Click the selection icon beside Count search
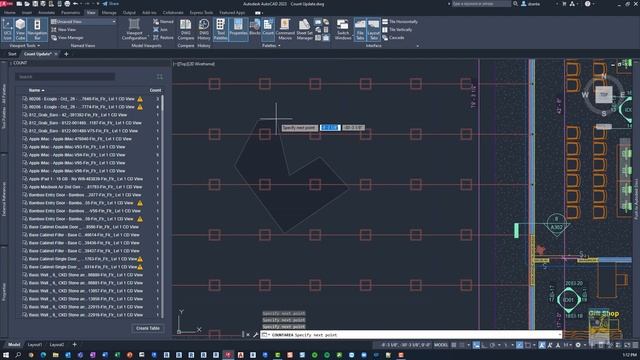The height and width of the screenshot is (360, 640). [x=160, y=77]
